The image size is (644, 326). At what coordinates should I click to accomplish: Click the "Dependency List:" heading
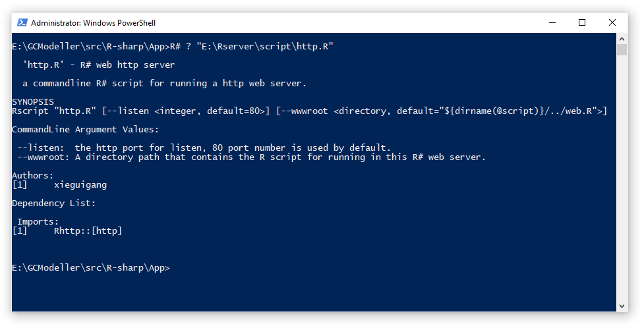coord(54,204)
